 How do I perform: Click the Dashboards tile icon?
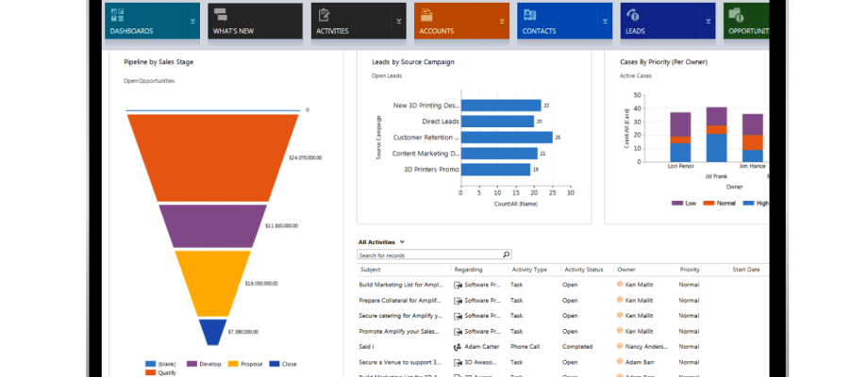119,15
